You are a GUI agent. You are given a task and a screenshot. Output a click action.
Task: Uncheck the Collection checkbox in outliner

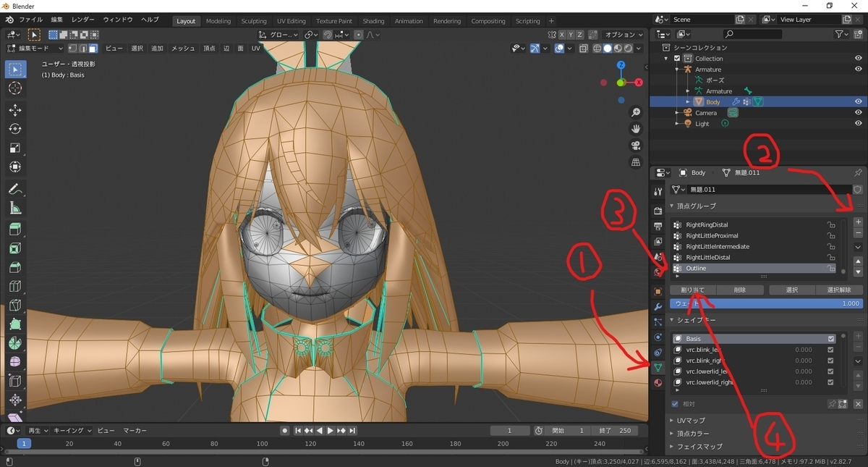point(676,59)
